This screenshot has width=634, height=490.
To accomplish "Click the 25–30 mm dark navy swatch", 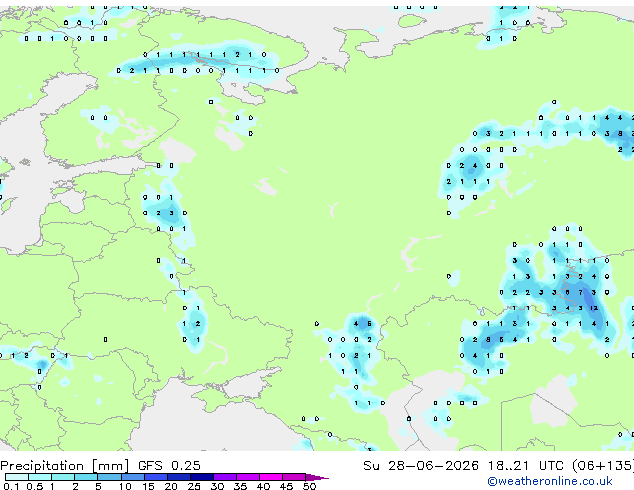I will [x=201, y=477].
